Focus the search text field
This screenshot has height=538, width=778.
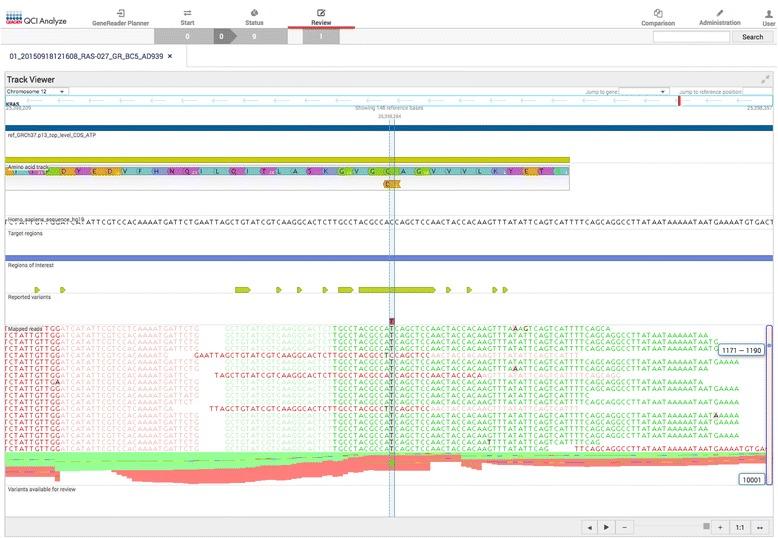[691, 37]
